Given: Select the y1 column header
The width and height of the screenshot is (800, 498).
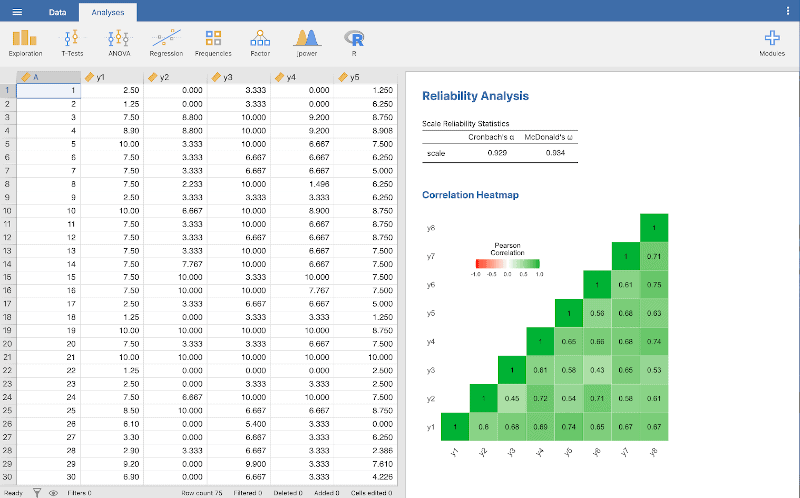Looking at the screenshot, I should [112, 77].
